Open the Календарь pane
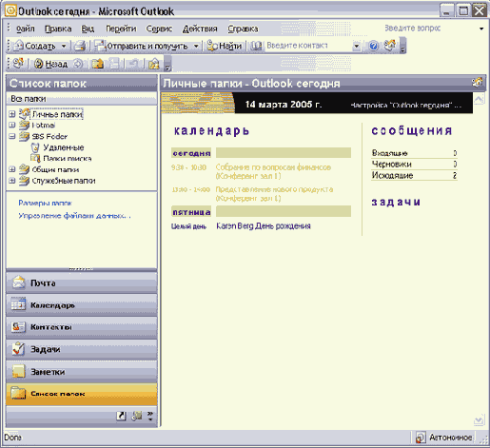This screenshot has height=448, width=490. tap(82, 305)
